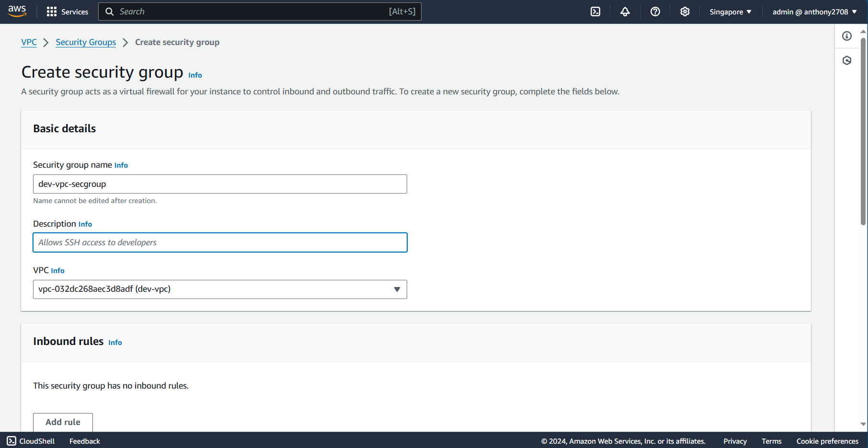Open Cookie preferences in footer

tap(827, 441)
